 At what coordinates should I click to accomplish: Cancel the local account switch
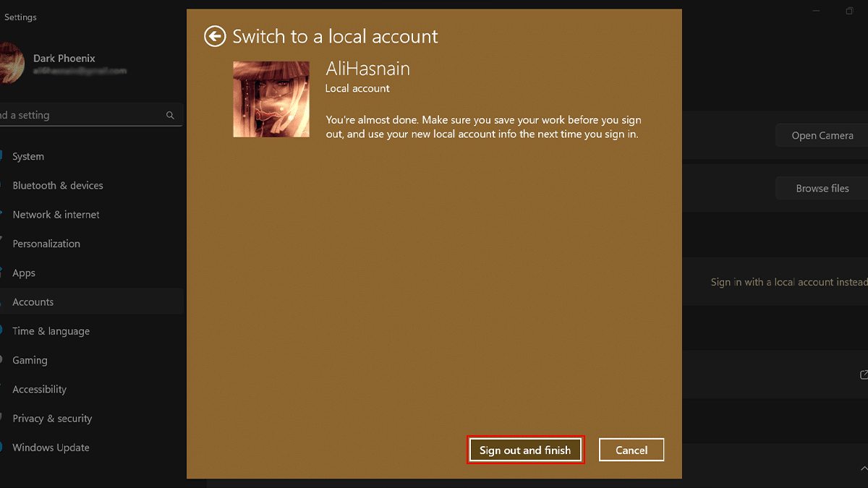(631, 450)
